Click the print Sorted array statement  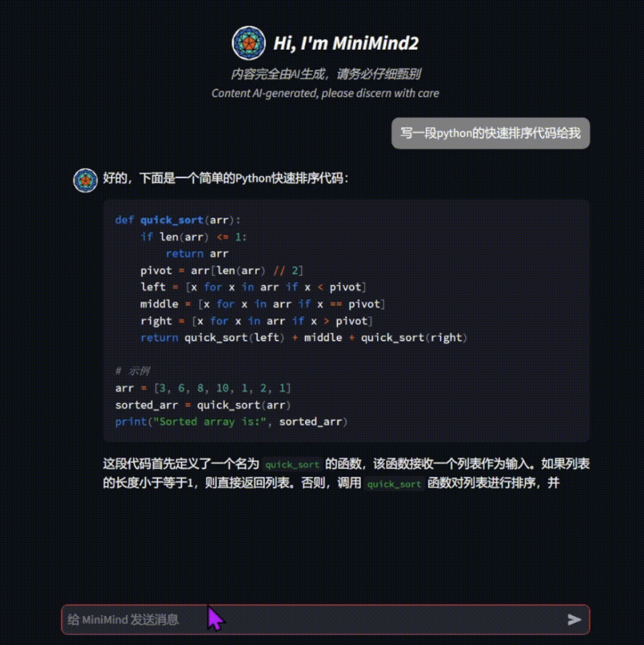click(231, 422)
